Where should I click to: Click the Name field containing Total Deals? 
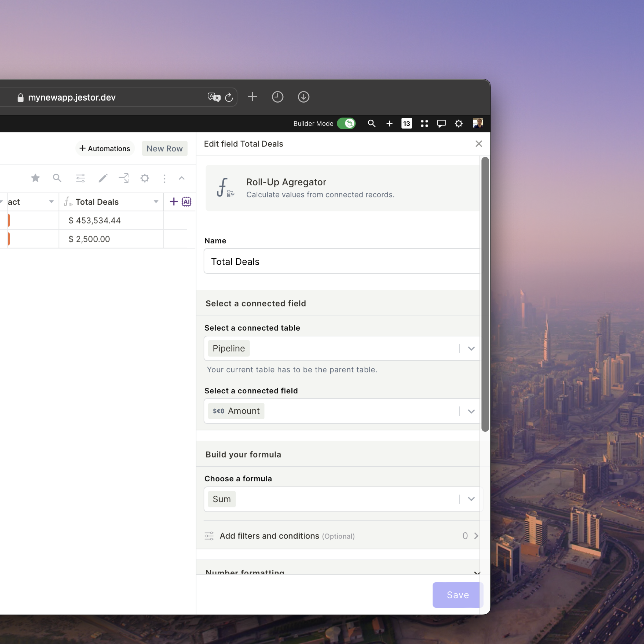point(341,261)
